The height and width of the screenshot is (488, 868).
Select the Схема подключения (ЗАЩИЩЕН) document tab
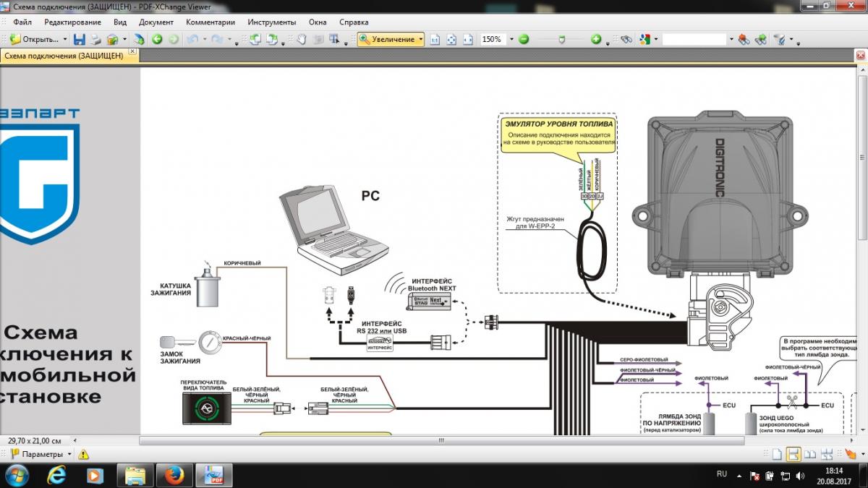[63, 56]
